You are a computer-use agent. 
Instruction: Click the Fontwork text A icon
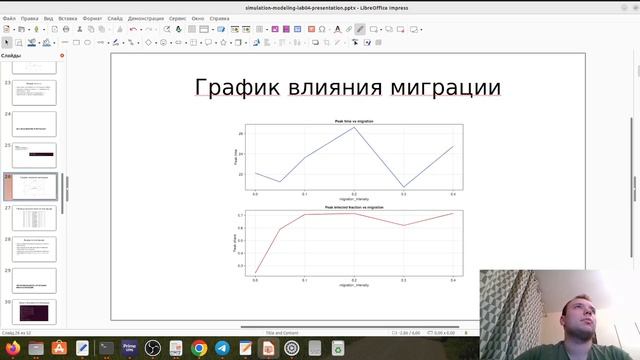[x=337, y=29]
